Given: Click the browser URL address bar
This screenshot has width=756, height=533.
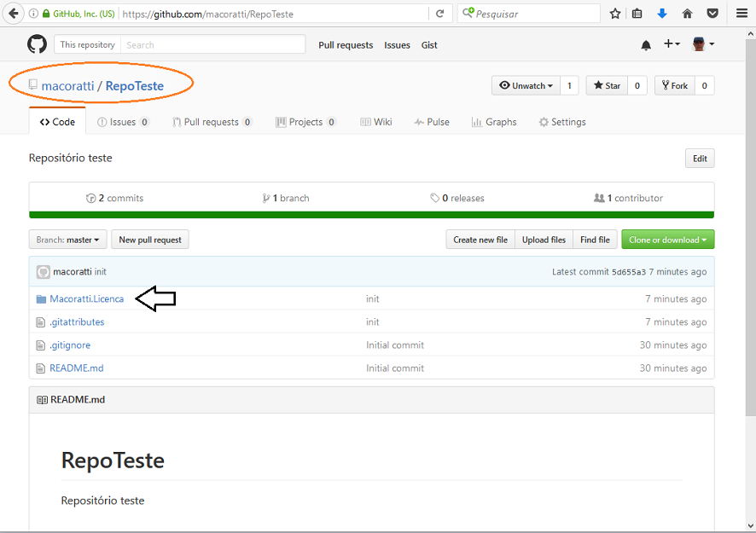Looking at the screenshot, I should tap(274, 14).
